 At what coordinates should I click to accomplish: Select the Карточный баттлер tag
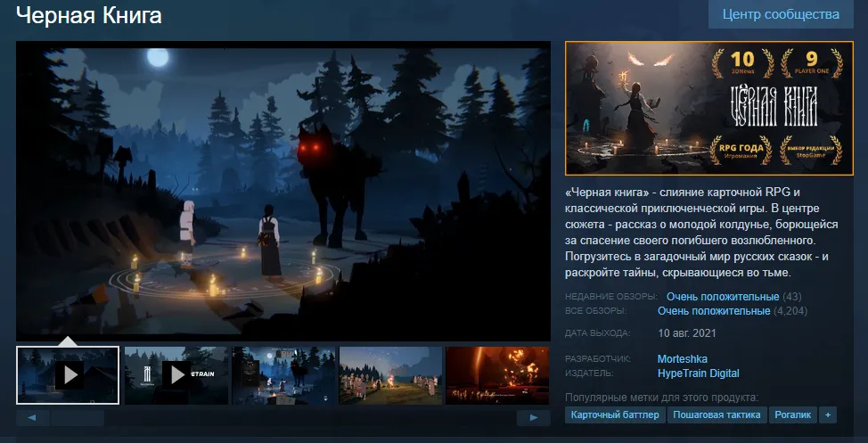(x=615, y=414)
